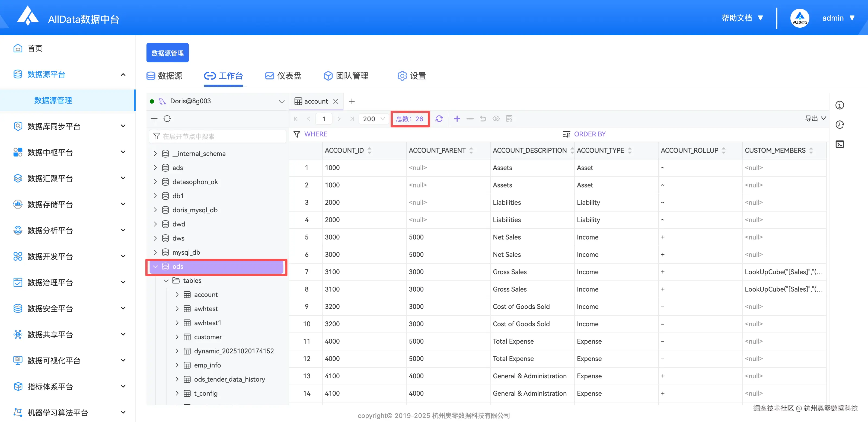The height and width of the screenshot is (422, 868).
Task: Click the ORDER BY label
Action: click(590, 134)
